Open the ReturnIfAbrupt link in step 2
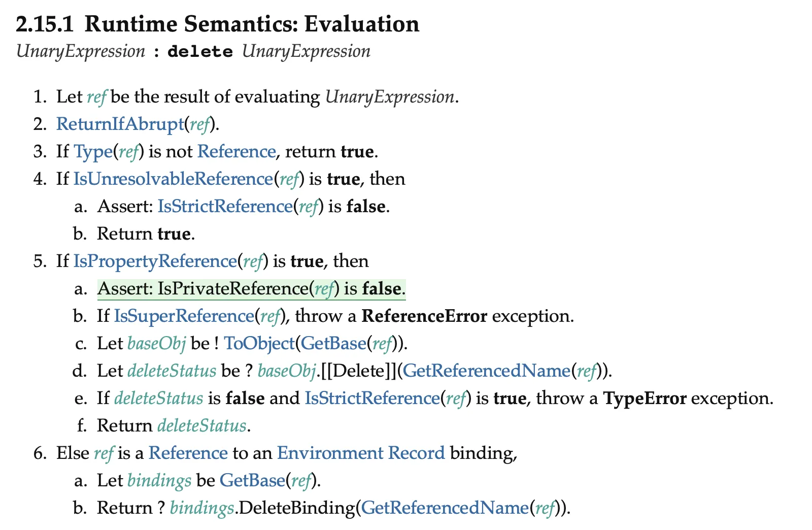 120,124
